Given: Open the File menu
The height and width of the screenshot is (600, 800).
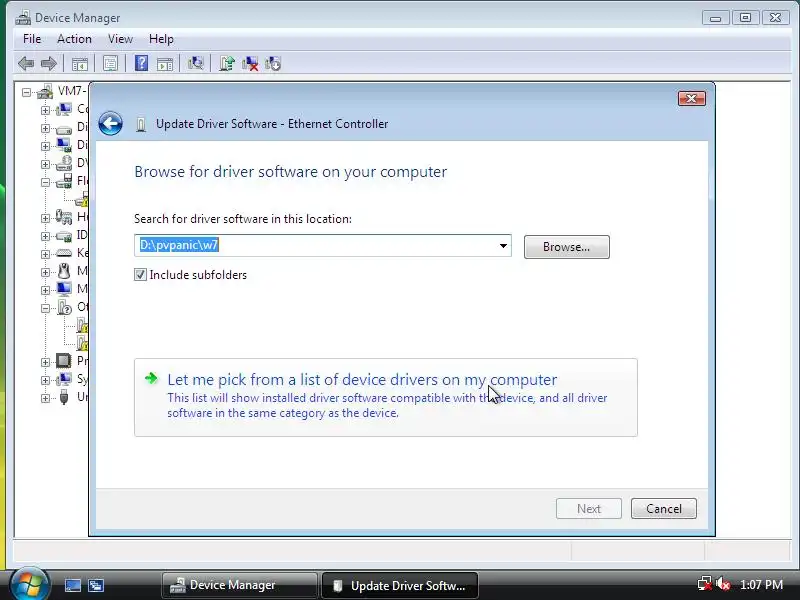Looking at the screenshot, I should tap(32, 39).
